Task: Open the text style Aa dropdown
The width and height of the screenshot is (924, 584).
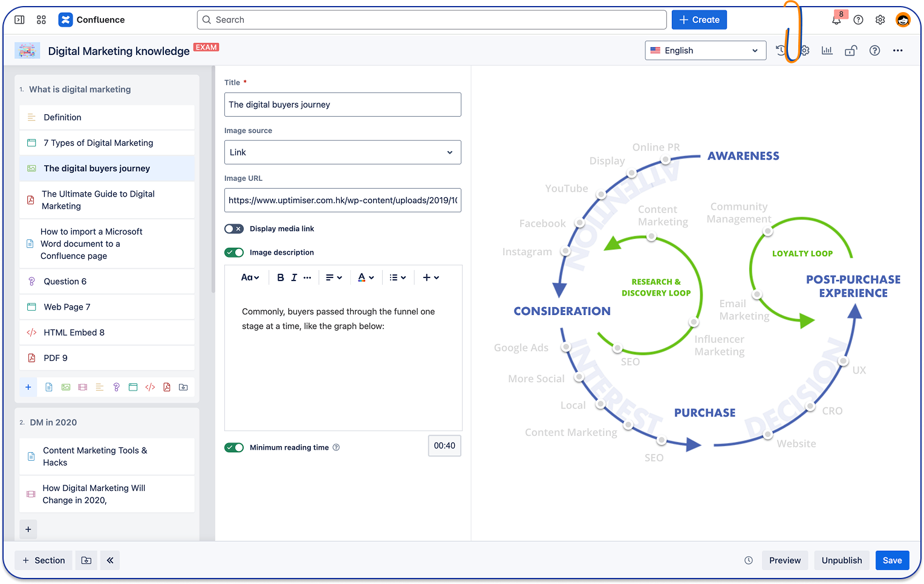Action: (250, 277)
